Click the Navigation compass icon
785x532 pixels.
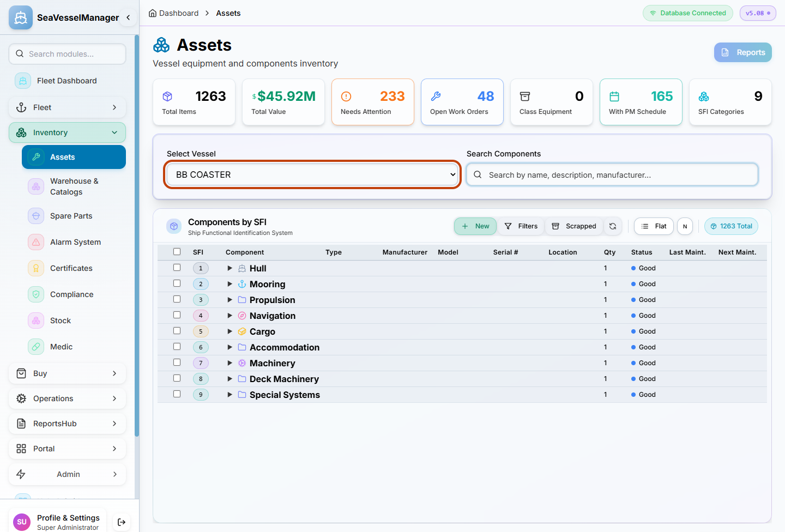242,316
